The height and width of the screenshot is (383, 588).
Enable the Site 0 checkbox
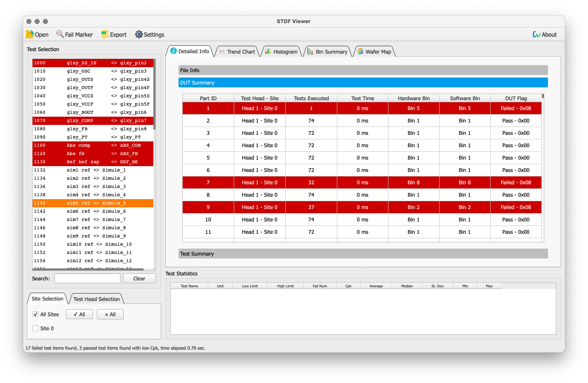(x=35, y=328)
